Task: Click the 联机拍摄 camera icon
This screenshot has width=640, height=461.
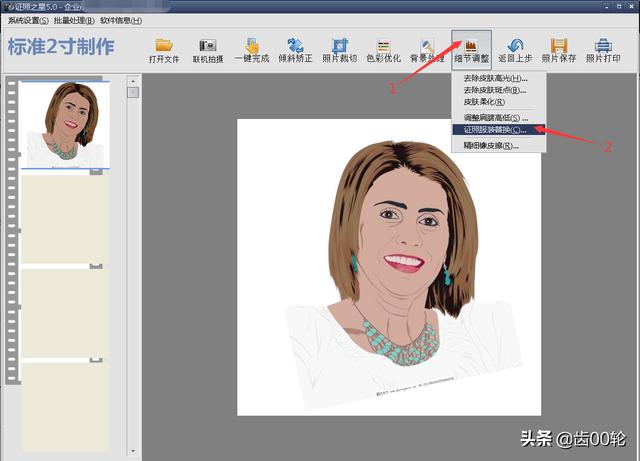Action: (208, 46)
